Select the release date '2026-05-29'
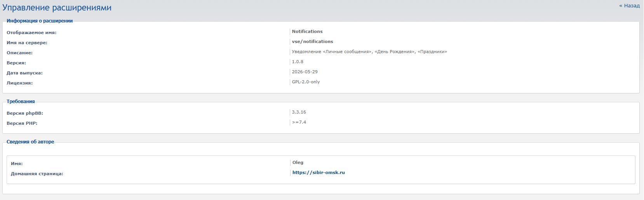 tap(305, 72)
